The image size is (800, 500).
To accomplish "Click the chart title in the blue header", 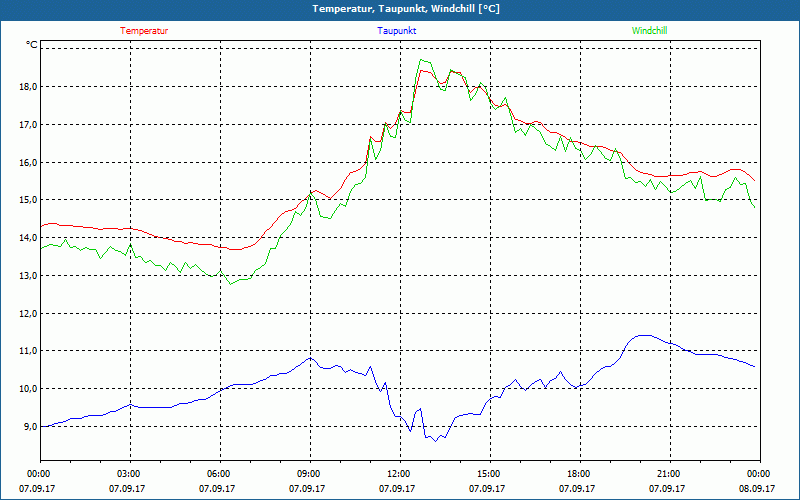I will tap(400, 9).
